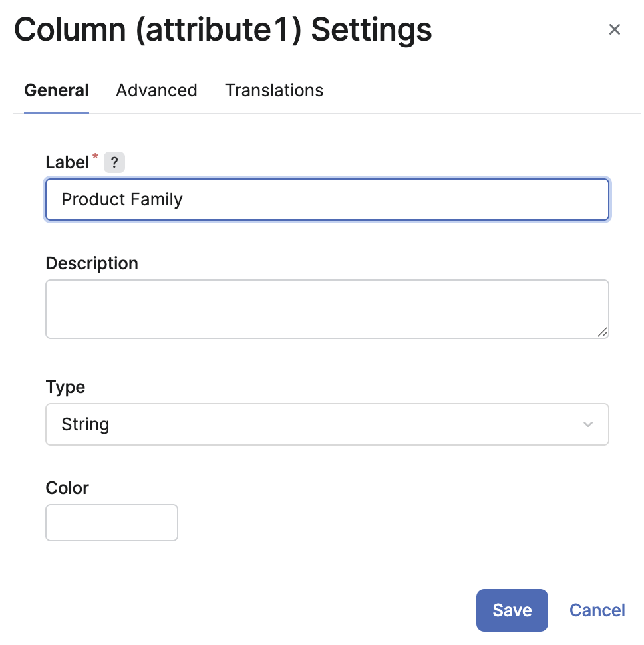Click the Column (attribute1) Settings title
The image size is (644, 645).
(x=223, y=30)
